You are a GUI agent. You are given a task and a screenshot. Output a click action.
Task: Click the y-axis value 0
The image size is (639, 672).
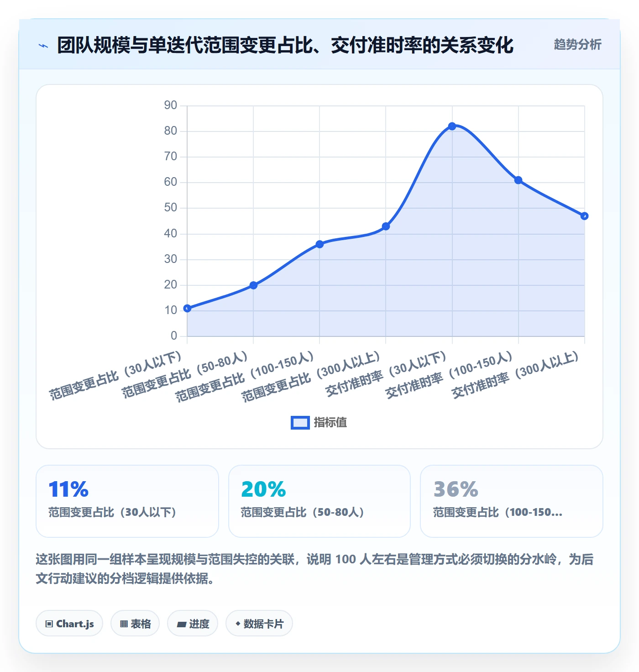(174, 336)
